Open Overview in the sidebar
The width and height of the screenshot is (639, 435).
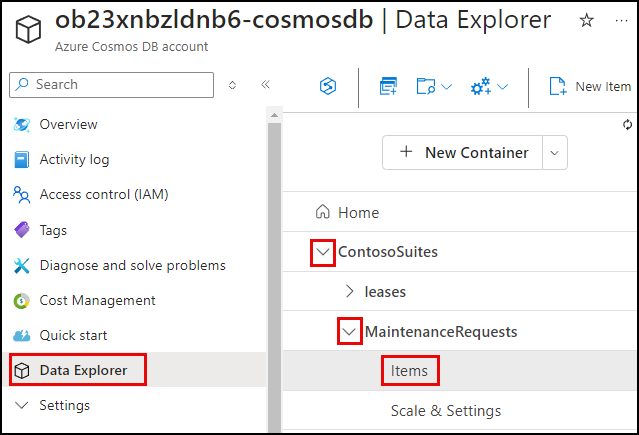click(68, 124)
